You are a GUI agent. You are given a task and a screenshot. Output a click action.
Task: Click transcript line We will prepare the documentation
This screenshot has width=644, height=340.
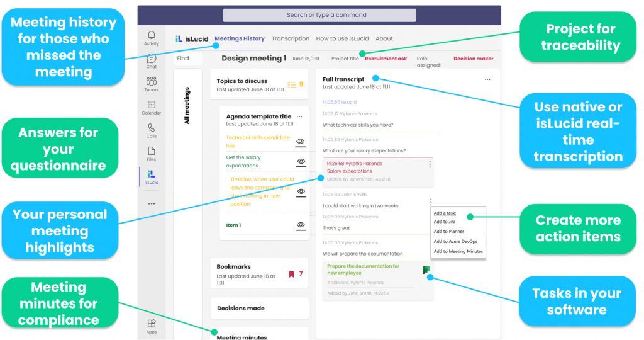(x=363, y=254)
